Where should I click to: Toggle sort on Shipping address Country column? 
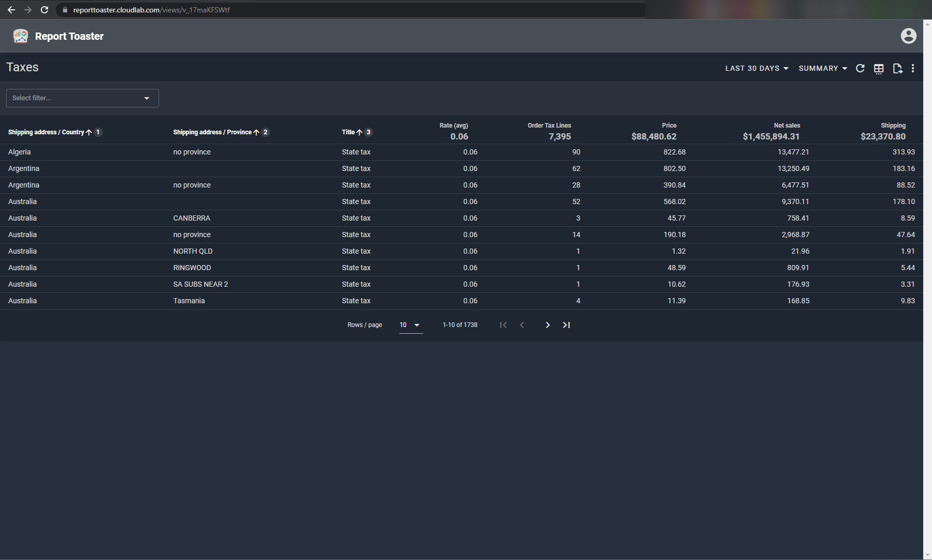point(46,132)
